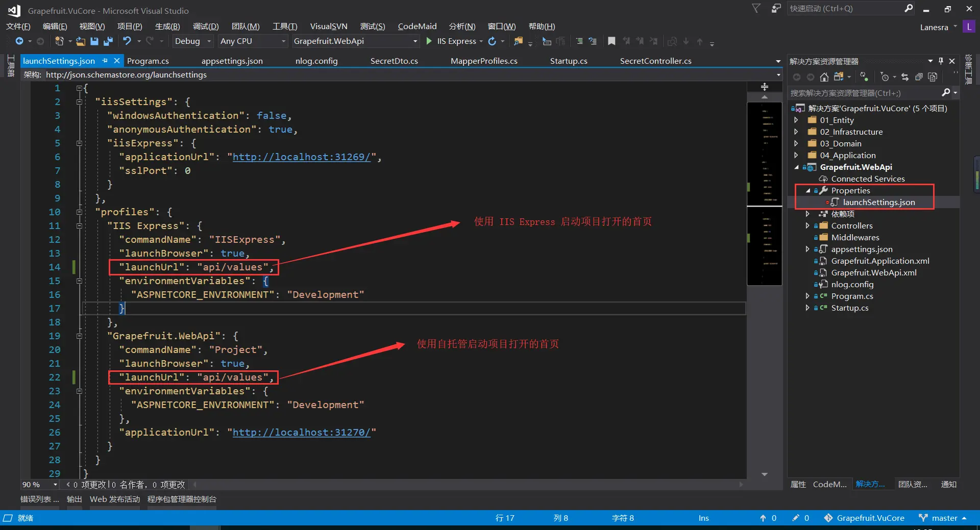980x530 pixels.
Task: Toggle auto-hide pin on Solution Explorer panel
Action: click(941, 61)
